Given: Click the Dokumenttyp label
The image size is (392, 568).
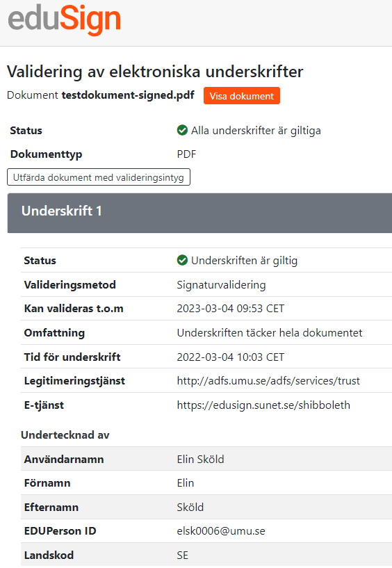Looking at the screenshot, I should (x=46, y=154).
